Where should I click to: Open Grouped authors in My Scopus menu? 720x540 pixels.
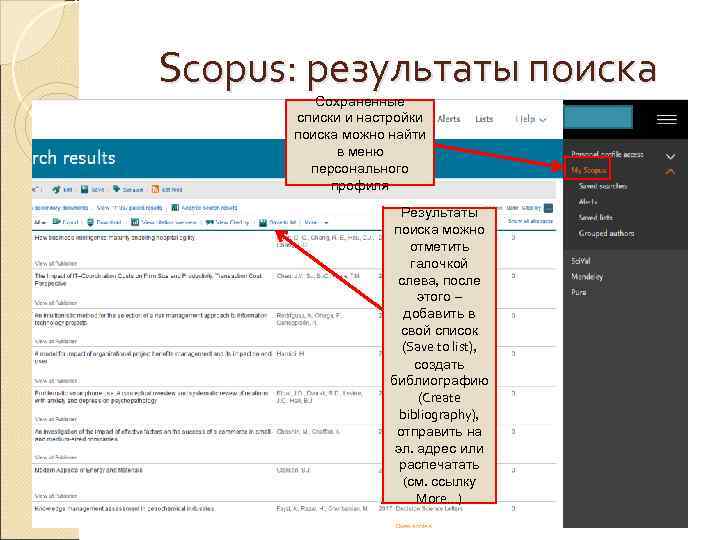[x=606, y=233]
